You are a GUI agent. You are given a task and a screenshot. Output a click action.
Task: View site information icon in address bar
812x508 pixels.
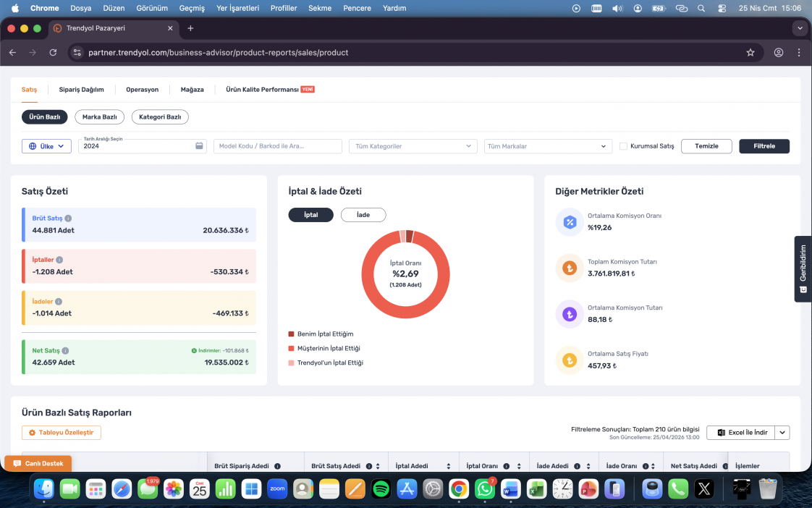coord(77,52)
